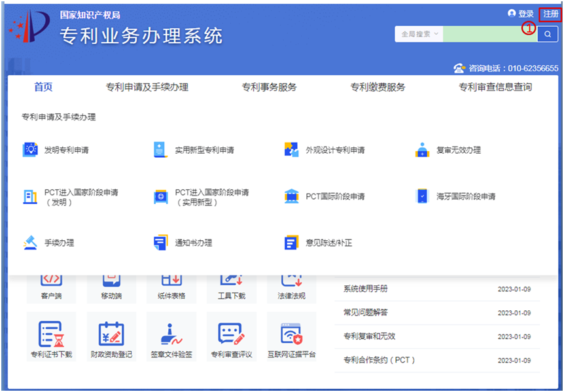
Task: Click the 复审无效办理 person icon
Action: point(422,150)
